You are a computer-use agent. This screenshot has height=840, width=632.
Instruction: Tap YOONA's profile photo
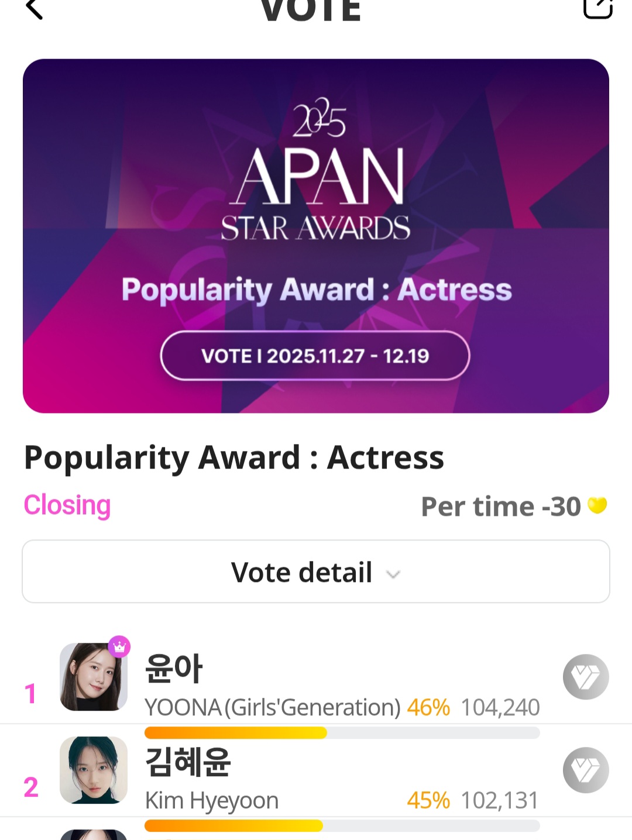[x=94, y=677]
